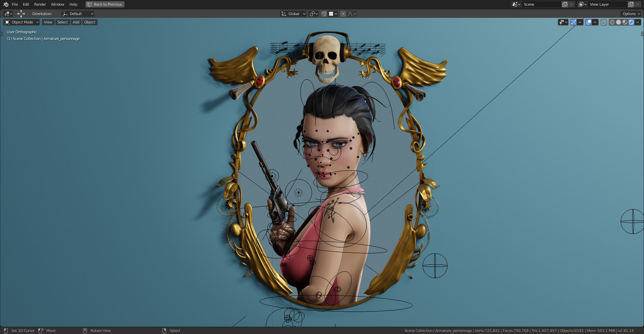644x334 pixels.
Task: Click the new scene copy icon
Action: click(565, 4)
